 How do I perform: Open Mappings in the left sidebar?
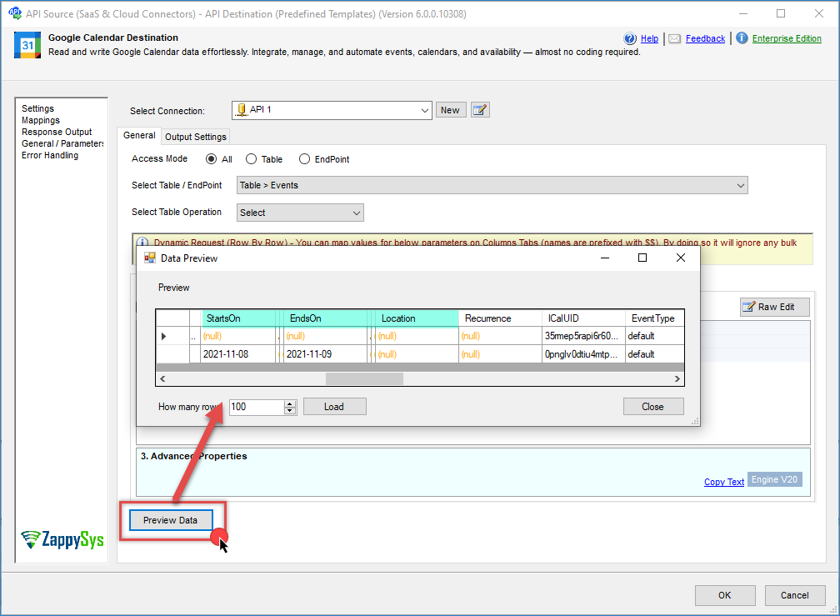(41, 120)
